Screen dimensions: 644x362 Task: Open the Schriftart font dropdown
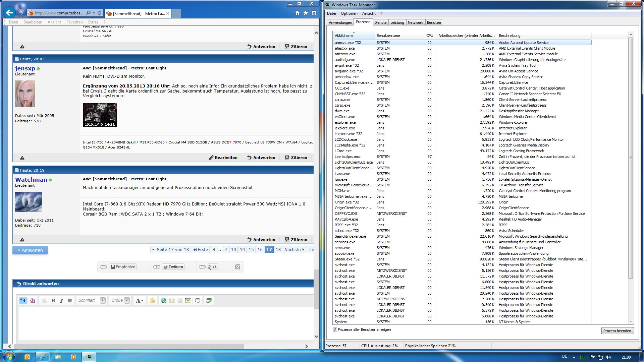point(103,300)
